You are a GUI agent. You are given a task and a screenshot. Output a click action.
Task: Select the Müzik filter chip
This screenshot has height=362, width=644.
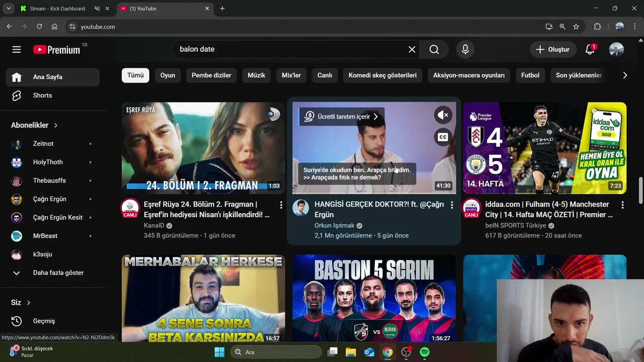256,75
